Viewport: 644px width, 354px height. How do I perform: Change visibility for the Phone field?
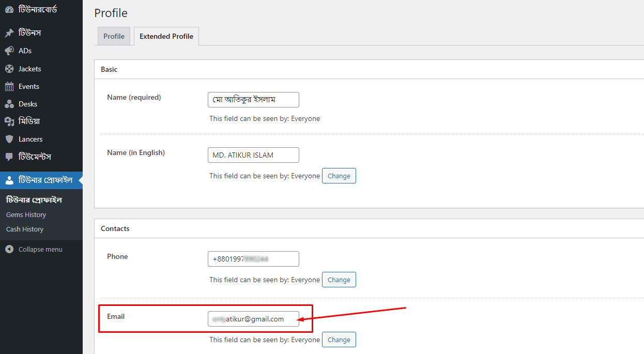[339, 280]
